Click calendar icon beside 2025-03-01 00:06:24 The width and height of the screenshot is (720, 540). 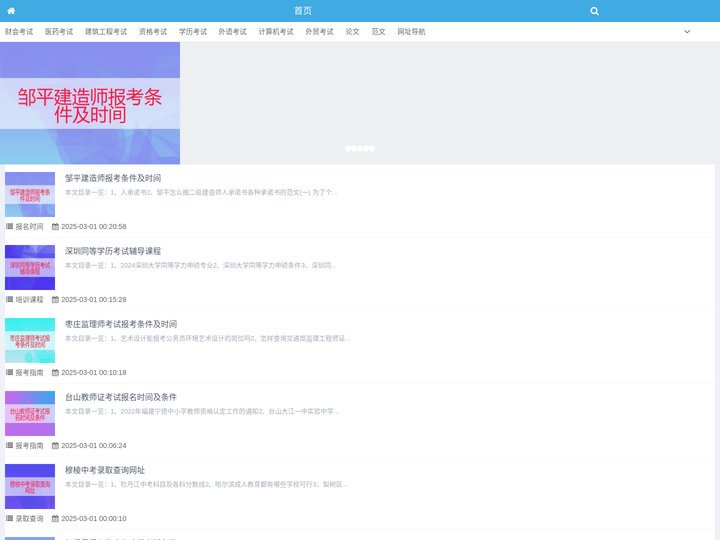55,445
